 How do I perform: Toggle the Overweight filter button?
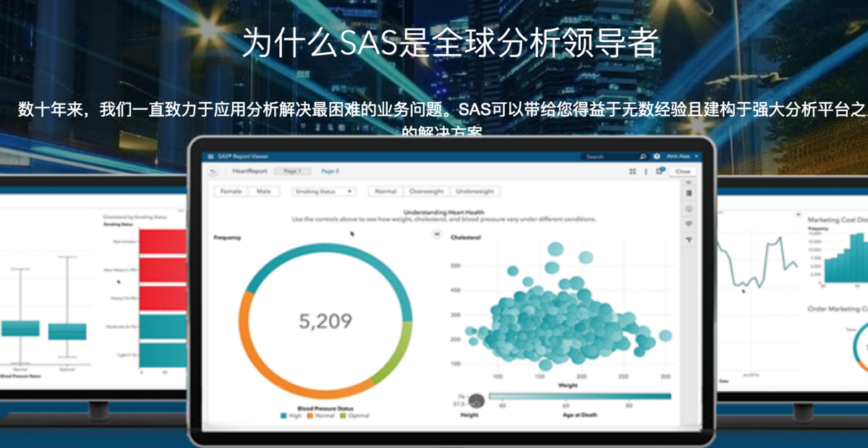[x=427, y=191]
